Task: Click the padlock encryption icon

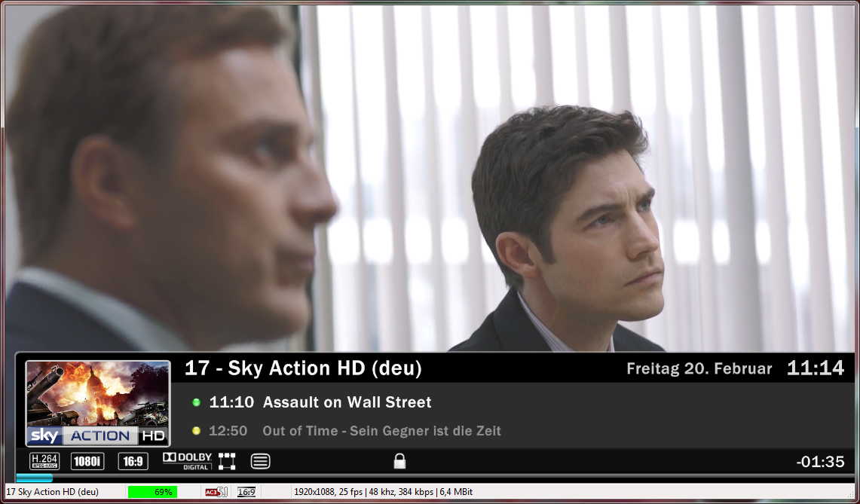Action: pyautogui.click(x=399, y=460)
